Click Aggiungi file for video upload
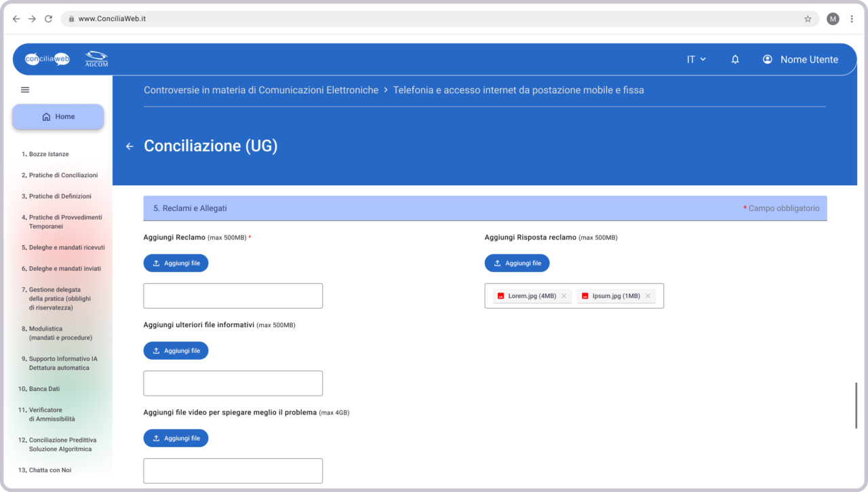Screen dimensions: 868x492 point(176,438)
